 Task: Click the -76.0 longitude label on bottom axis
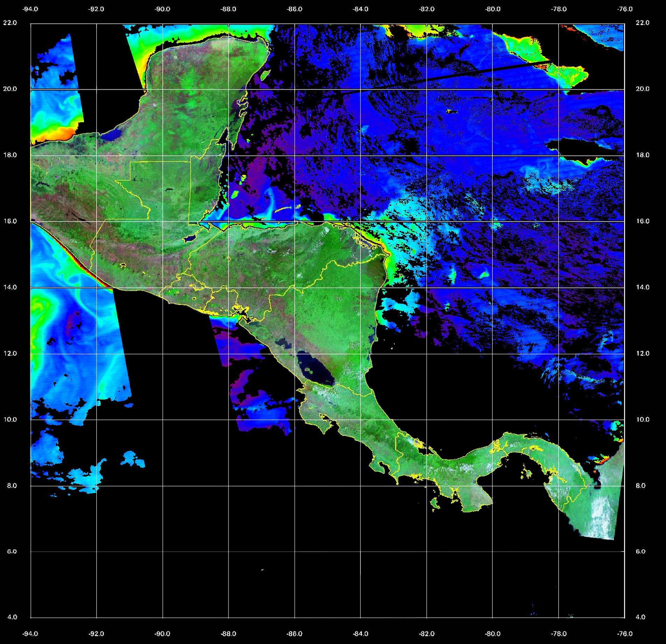625,634
